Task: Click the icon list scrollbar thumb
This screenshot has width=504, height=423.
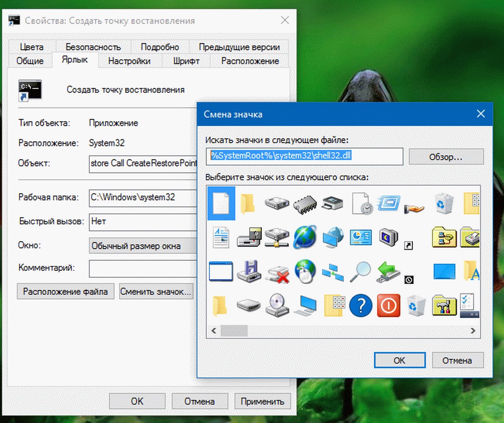Action: 234,331
